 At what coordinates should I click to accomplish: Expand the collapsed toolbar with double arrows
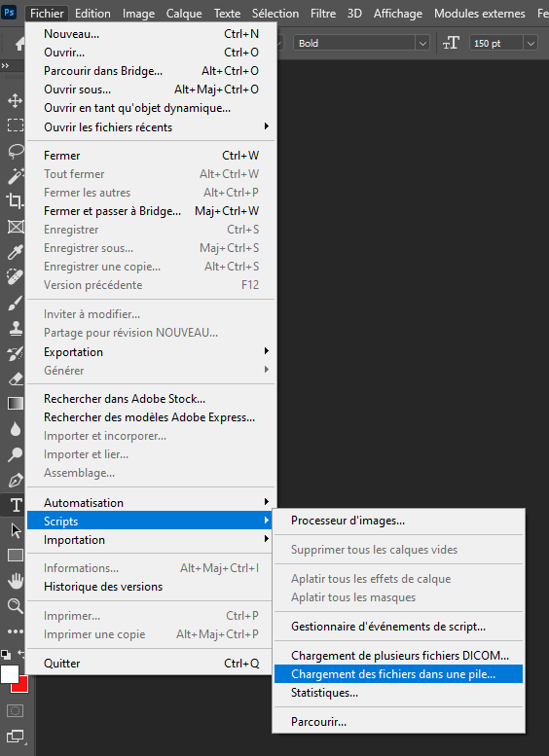click(x=5, y=65)
